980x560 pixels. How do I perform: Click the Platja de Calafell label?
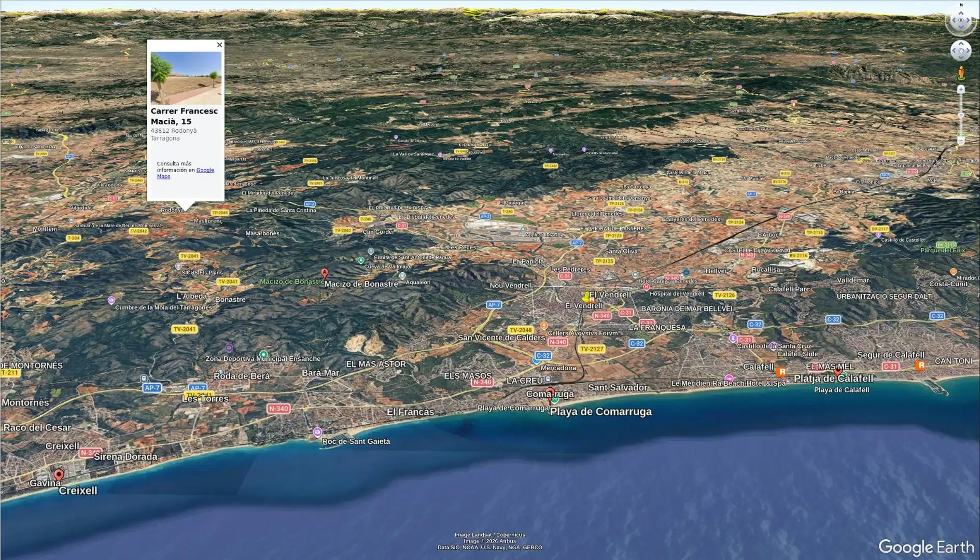click(833, 379)
